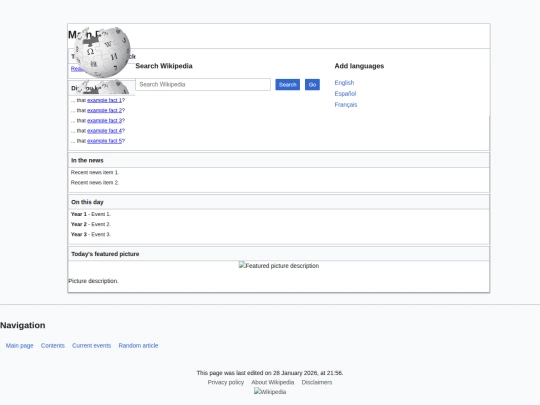Click the Year 3 - Event 3 entry
The height and width of the screenshot is (405, 540).
pyautogui.click(x=91, y=235)
